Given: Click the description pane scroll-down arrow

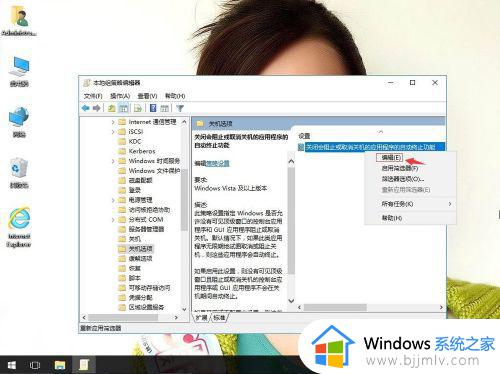Looking at the screenshot, I should pos(291,301).
